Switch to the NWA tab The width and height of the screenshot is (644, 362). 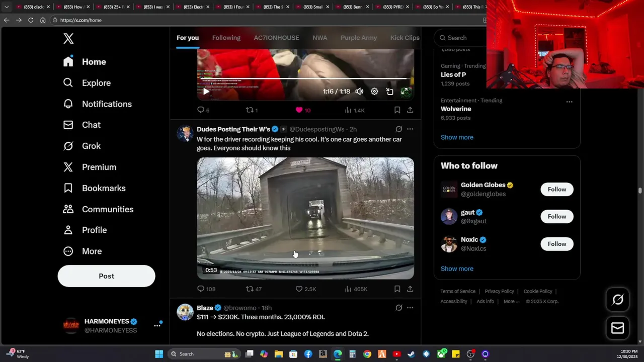click(319, 38)
